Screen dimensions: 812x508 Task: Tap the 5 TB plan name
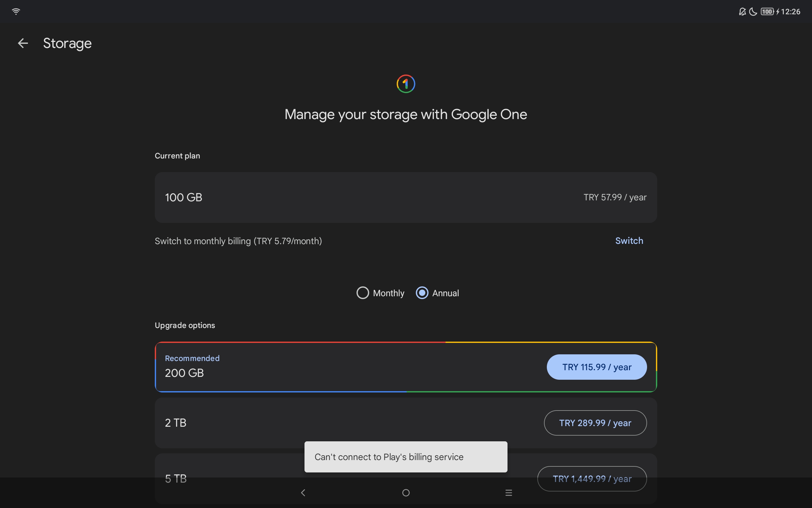click(175, 478)
